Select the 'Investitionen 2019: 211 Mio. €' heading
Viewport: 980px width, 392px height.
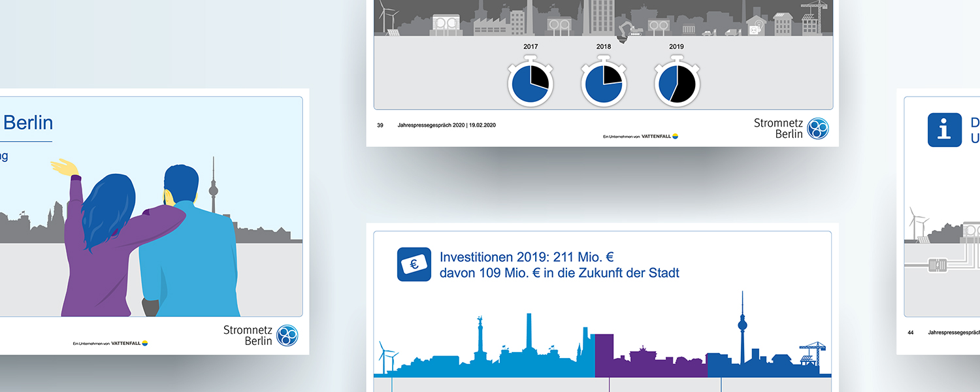527,257
